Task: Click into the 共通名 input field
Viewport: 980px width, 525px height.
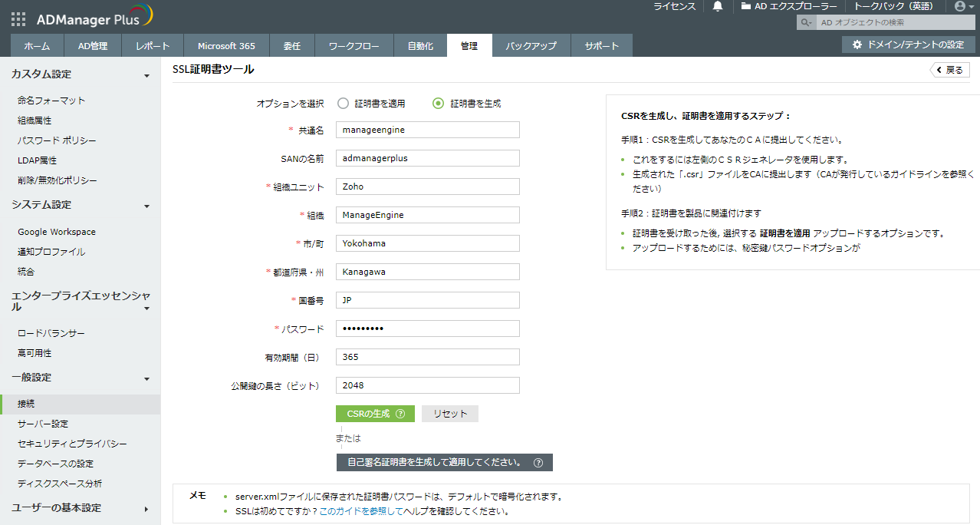Action: click(427, 130)
